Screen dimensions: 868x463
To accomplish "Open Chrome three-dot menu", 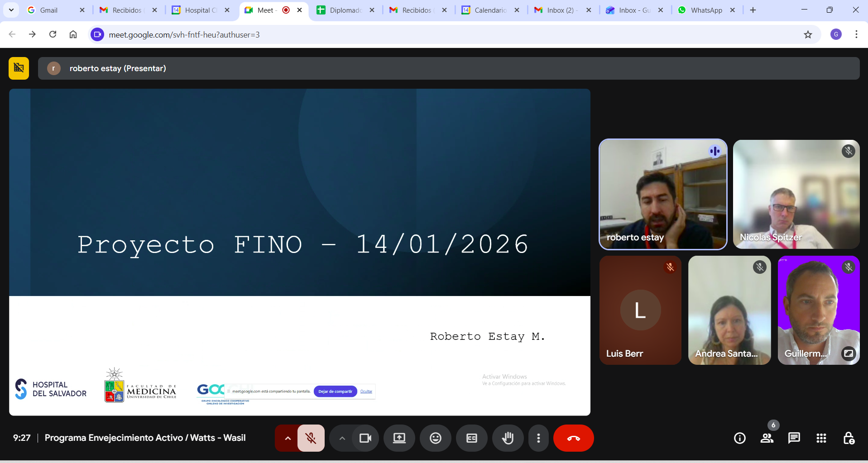I will pyautogui.click(x=856, y=34).
